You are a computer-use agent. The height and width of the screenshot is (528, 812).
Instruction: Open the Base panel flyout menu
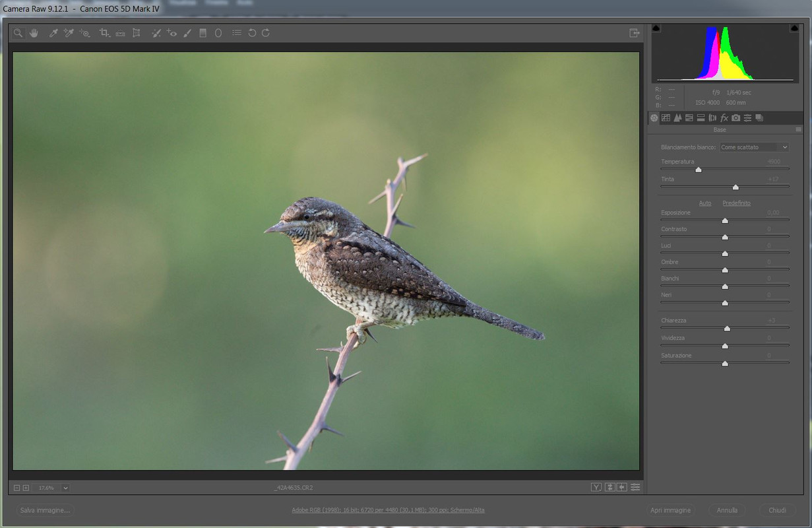(799, 130)
